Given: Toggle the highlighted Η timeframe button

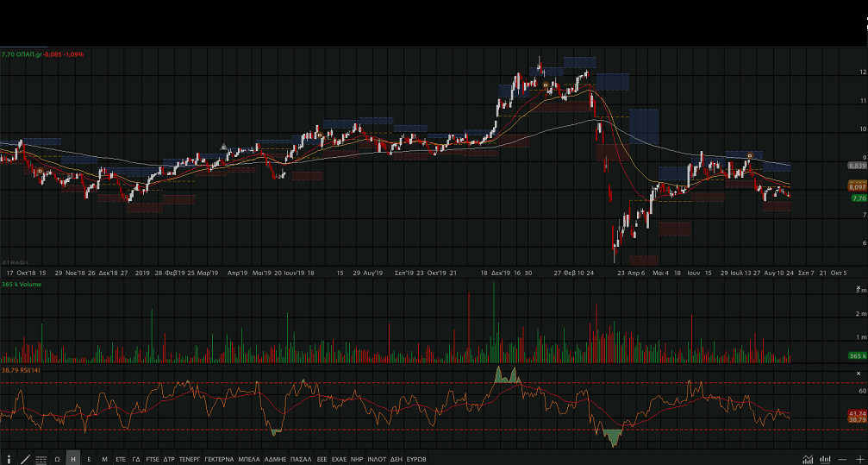Looking at the screenshot, I should click(x=73, y=459).
